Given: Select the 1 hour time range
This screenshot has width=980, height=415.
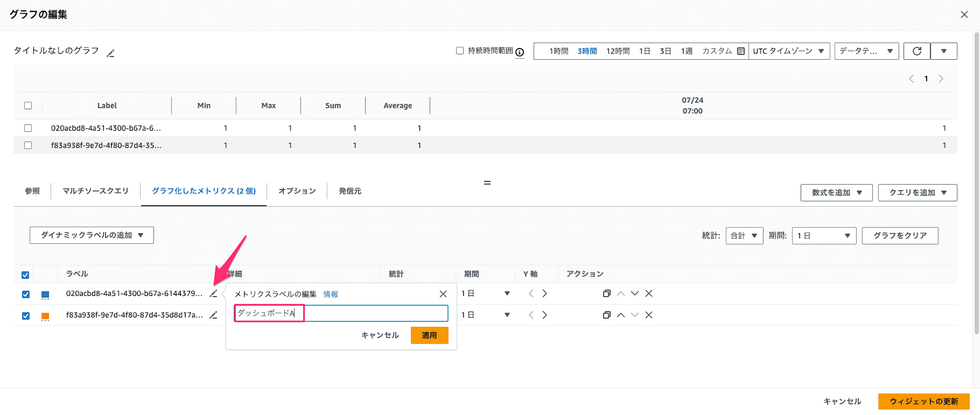Looking at the screenshot, I should point(559,51).
